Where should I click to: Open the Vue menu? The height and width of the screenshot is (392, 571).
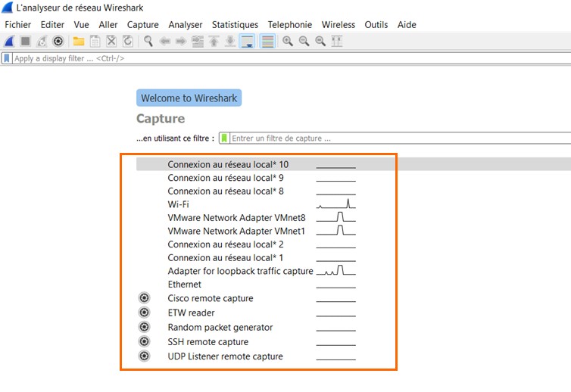tap(81, 25)
